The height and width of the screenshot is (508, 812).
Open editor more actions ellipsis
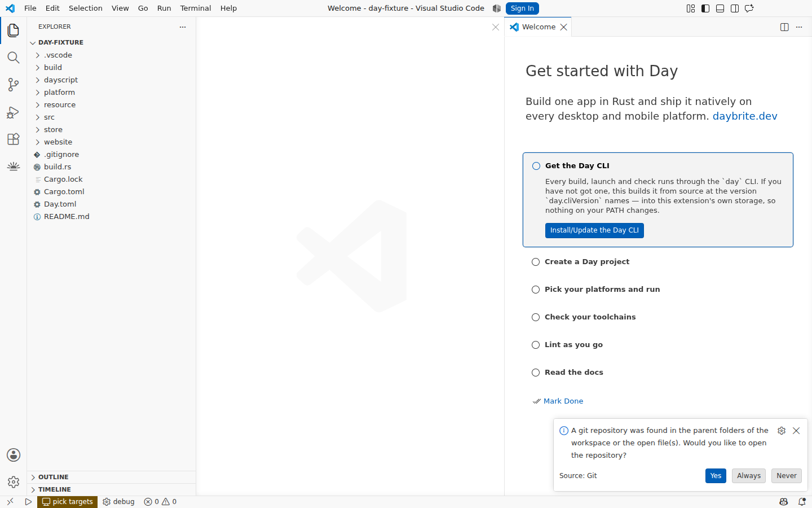click(x=799, y=27)
